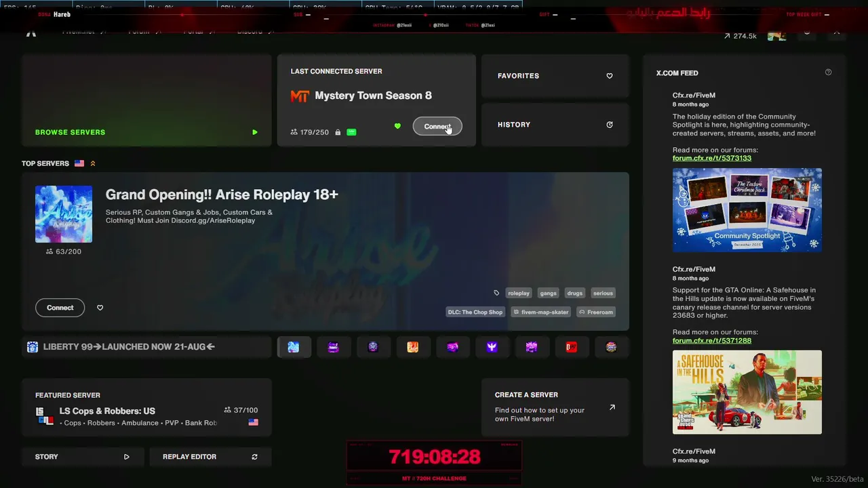Click the players icon beside 179/250

pos(294,132)
